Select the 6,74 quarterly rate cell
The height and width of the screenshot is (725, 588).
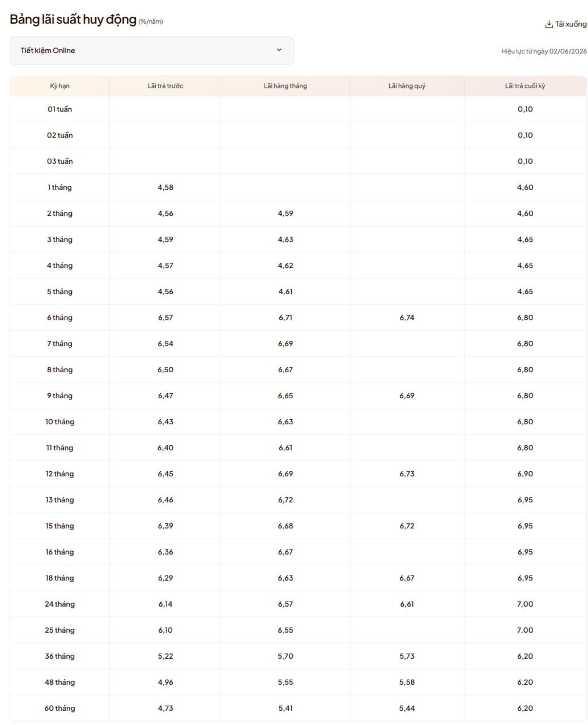point(407,318)
